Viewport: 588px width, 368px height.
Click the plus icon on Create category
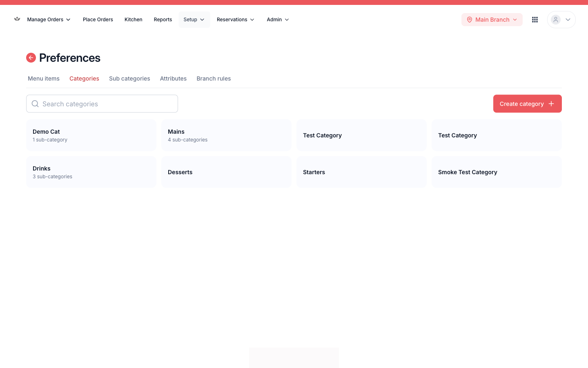551,104
